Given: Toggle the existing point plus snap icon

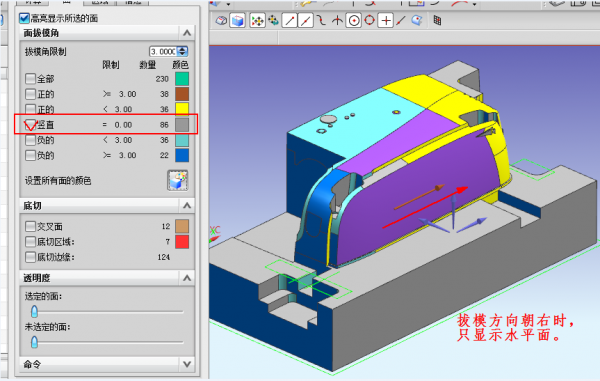Looking at the screenshot, I should point(386,20).
